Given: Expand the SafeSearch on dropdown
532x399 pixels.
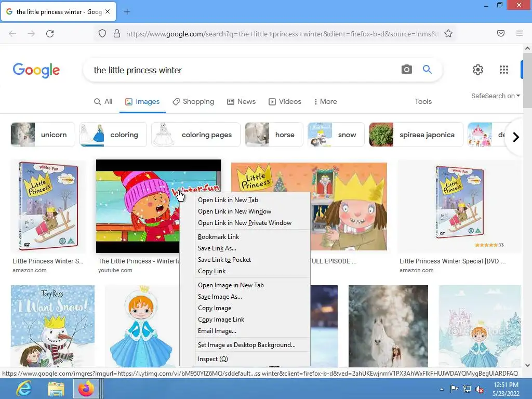Looking at the screenshot, I should [495, 96].
